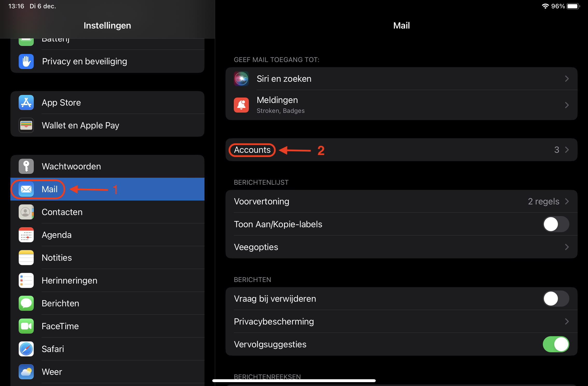Tap the home indicator bar
This screenshot has height=386, width=588.
click(294, 381)
